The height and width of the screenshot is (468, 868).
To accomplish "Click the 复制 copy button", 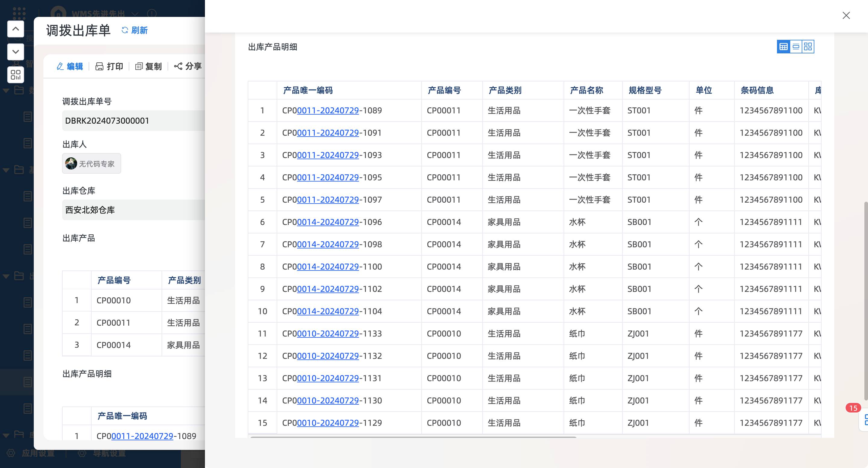I will [148, 66].
